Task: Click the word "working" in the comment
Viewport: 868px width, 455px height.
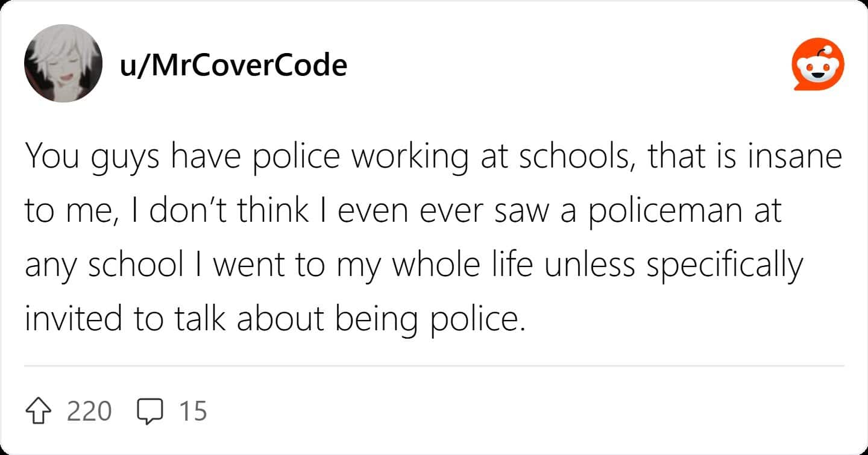Action: [410, 158]
